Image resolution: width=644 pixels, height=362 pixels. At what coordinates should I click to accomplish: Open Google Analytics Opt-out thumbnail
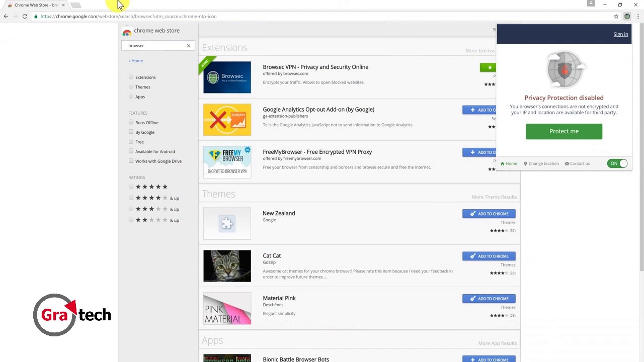pyautogui.click(x=227, y=120)
